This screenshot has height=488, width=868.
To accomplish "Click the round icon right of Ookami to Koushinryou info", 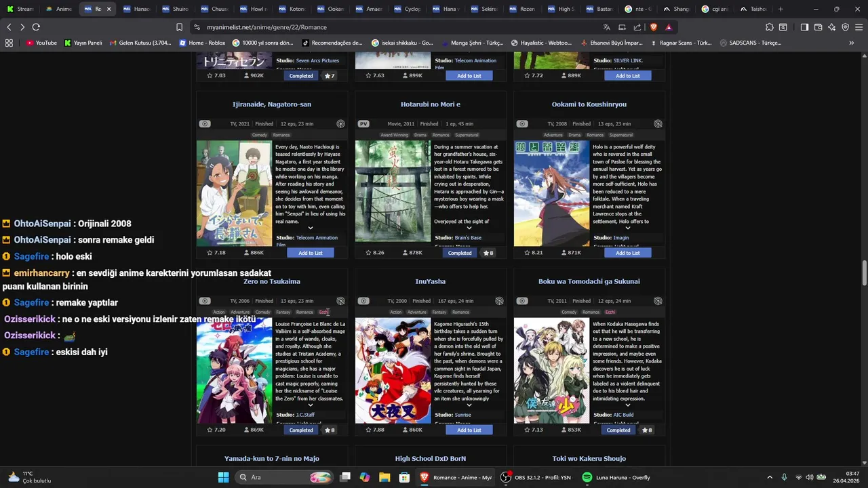I will (x=658, y=124).
